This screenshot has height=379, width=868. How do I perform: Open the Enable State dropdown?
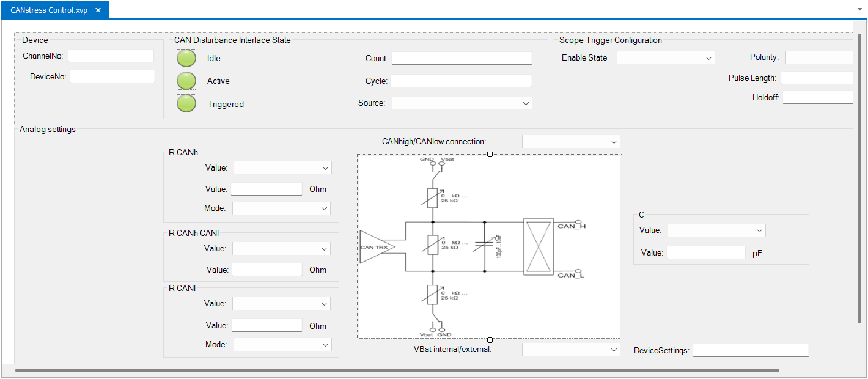point(666,58)
